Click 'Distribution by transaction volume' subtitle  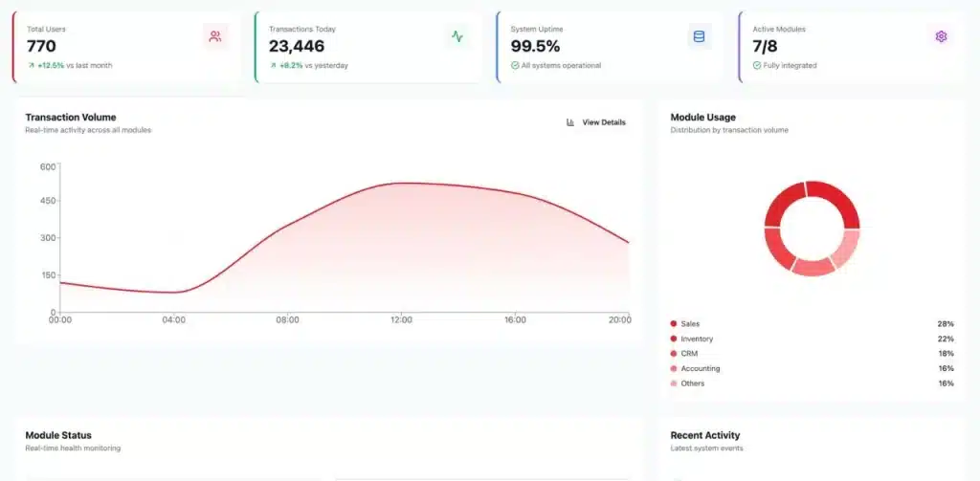[x=729, y=130]
